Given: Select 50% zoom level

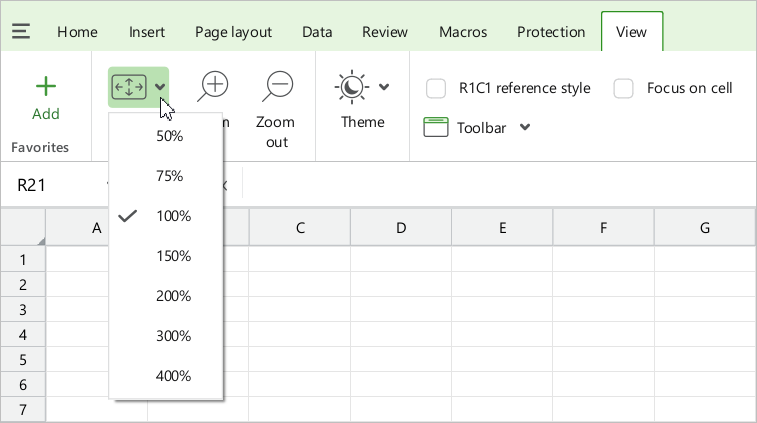Looking at the screenshot, I should pyautogui.click(x=166, y=136).
